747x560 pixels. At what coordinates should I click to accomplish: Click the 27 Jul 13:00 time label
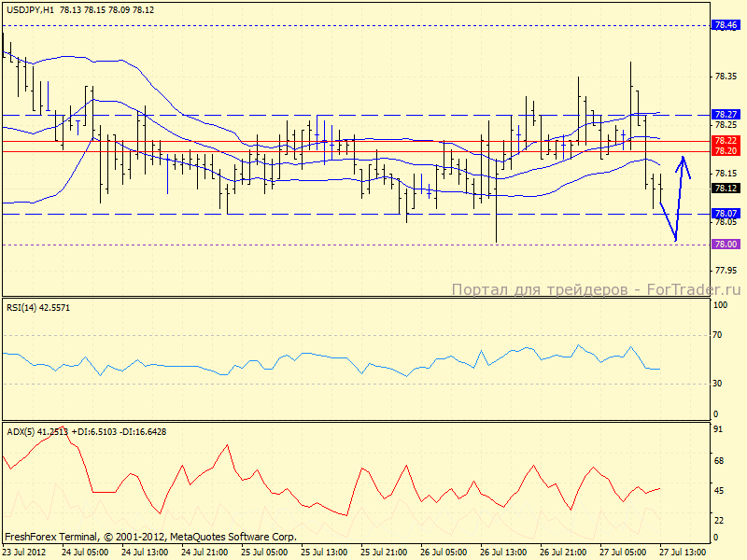pos(683,553)
